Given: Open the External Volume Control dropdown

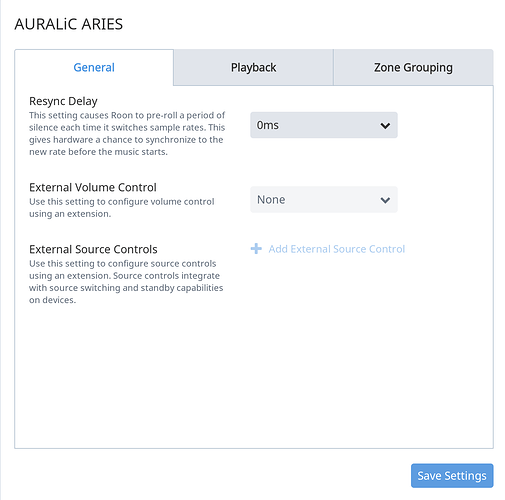Looking at the screenshot, I should point(324,199).
